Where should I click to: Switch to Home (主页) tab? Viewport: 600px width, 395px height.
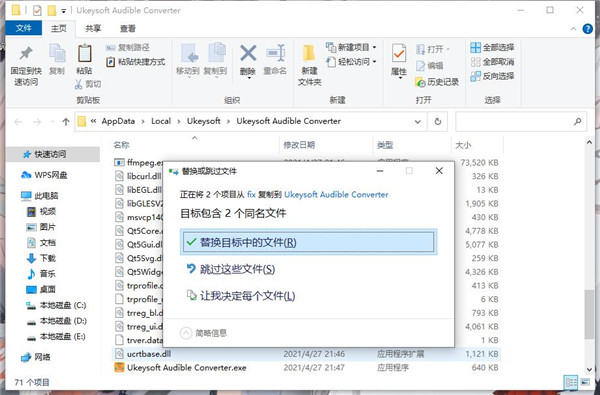[59, 28]
